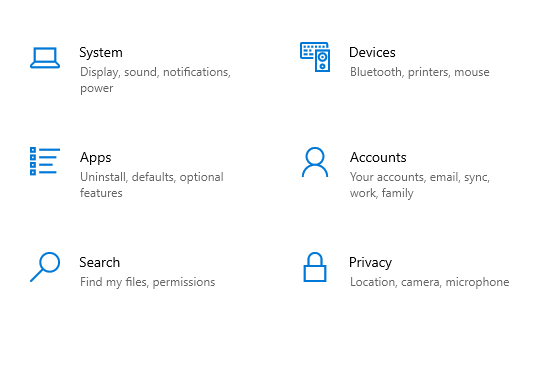Open the Accounts settings title
The image size is (543, 366).
(x=378, y=157)
